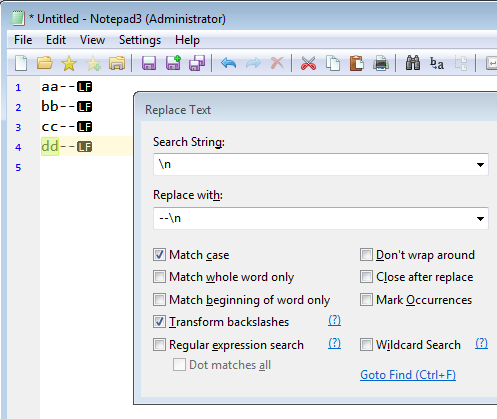Click the 'cc--' text on line 3
The height and width of the screenshot is (419, 497).
pyautogui.click(x=58, y=127)
